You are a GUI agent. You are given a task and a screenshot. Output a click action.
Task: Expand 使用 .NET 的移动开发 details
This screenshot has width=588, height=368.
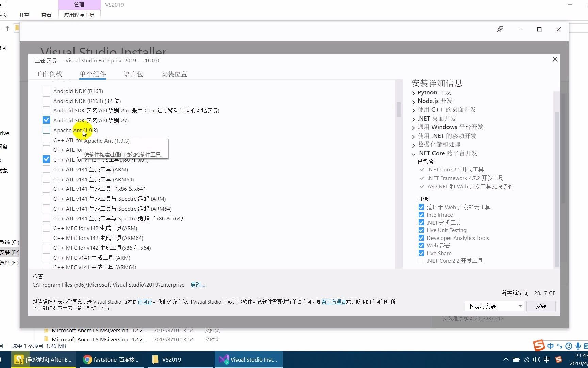pyautogui.click(x=414, y=136)
